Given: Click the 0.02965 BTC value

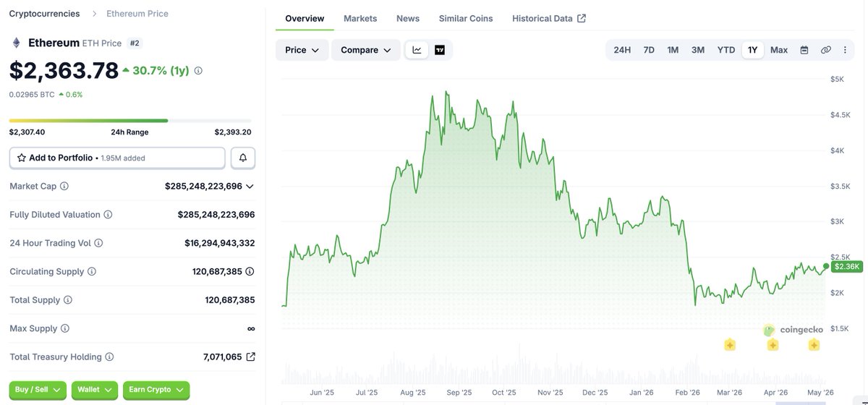Looking at the screenshot, I should point(32,95).
